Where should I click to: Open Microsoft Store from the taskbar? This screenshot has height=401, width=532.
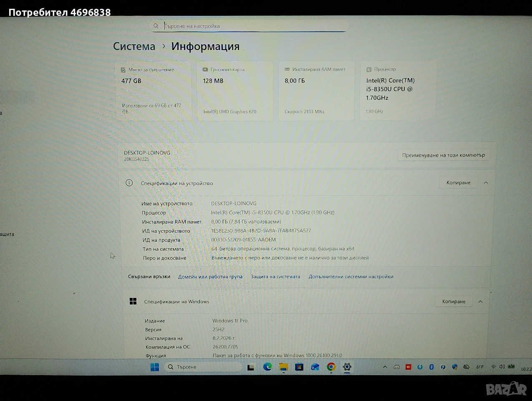pyautogui.click(x=299, y=367)
